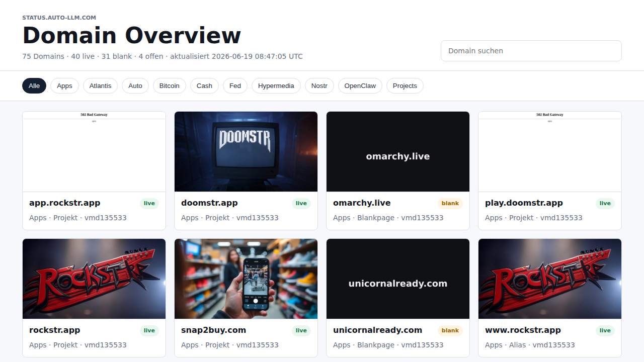This screenshot has height=362, width=644.
Task: Open the play.doomstr.app 502 thumbnail
Action: click(550, 151)
